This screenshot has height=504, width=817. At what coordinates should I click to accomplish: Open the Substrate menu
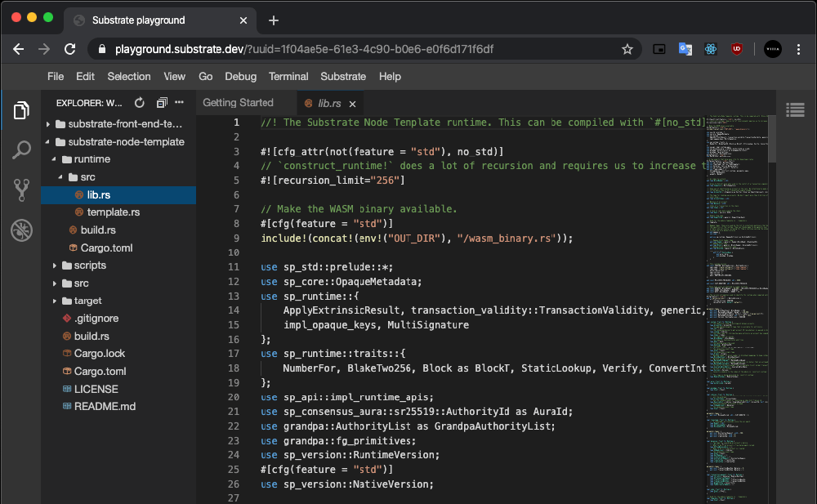click(343, 77)
